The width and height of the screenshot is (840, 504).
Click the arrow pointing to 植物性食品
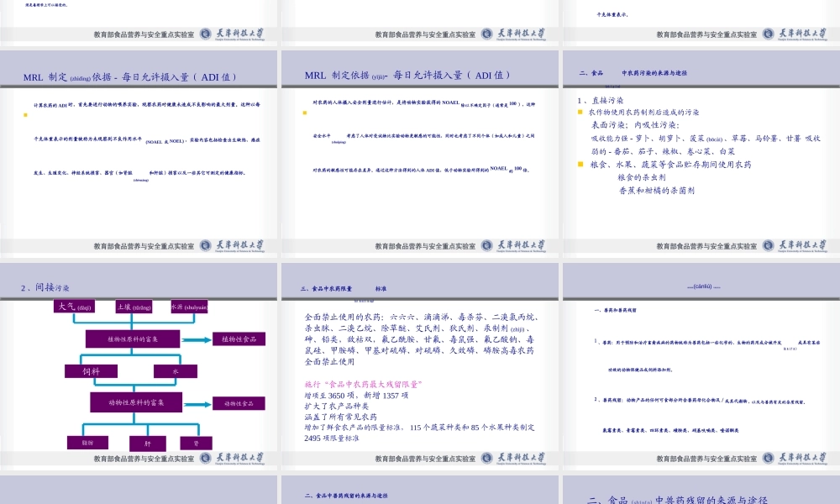[197, 339]
